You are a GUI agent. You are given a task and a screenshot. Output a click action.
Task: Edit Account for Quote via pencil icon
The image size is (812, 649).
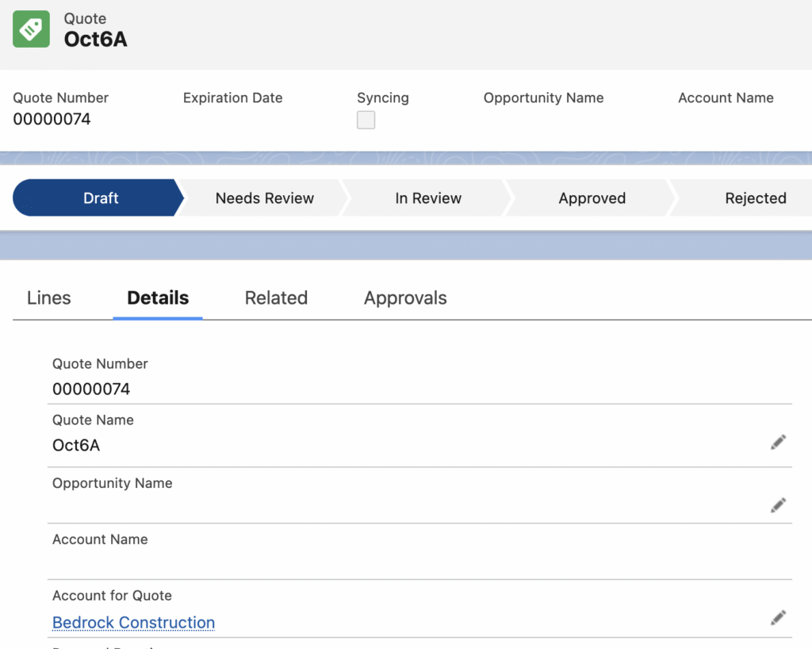click(778, 617)
